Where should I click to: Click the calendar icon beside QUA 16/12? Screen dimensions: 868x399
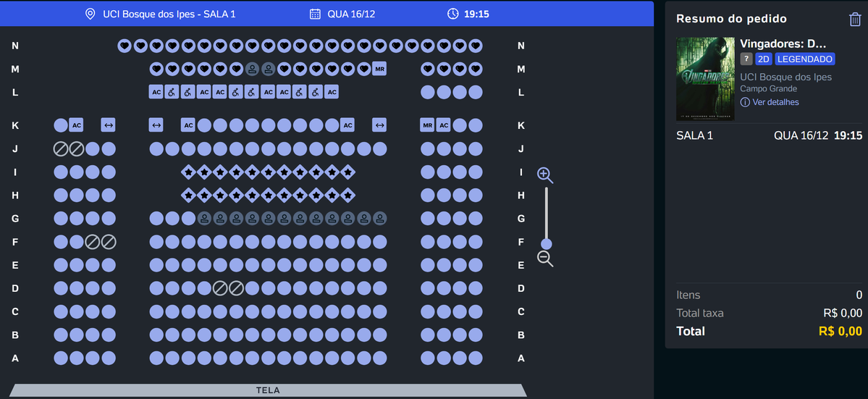pos(315,14)
